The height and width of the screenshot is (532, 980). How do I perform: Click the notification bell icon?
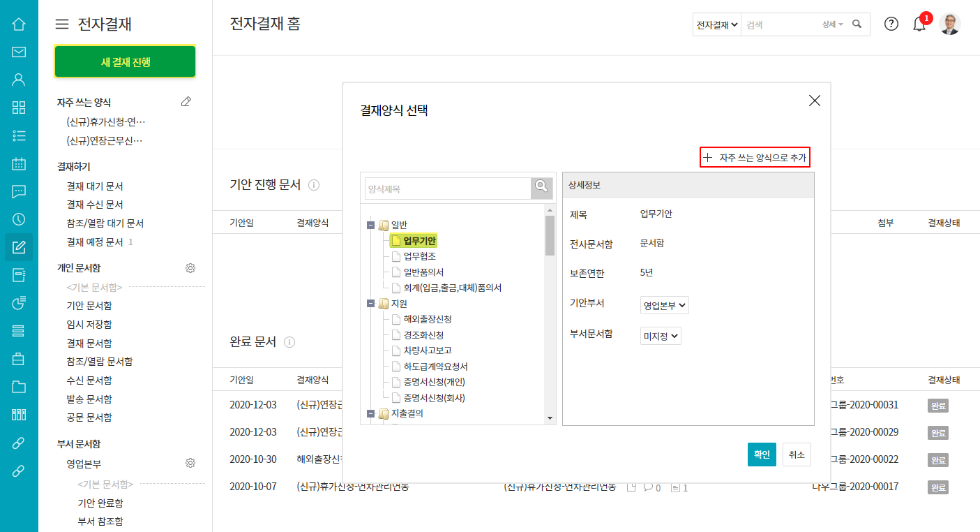click(x=919, y=24)
